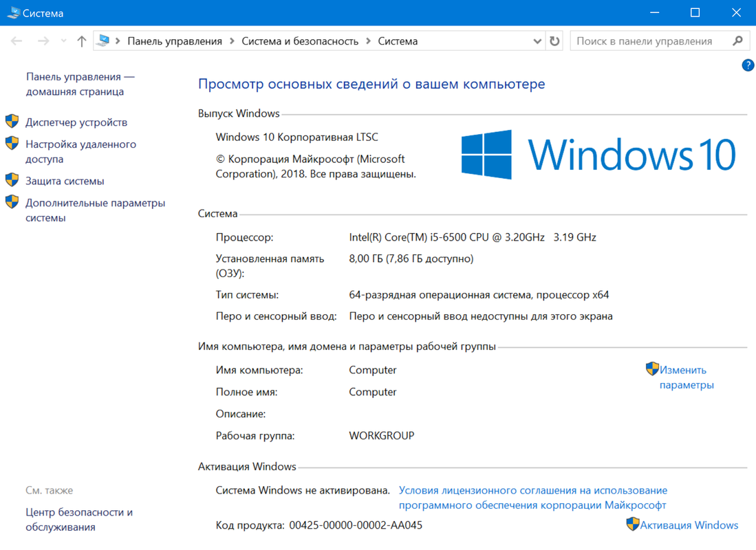Open the recent locations dropdown arrow
Viewport: 756px width, 550px height.
coord(64,41)
